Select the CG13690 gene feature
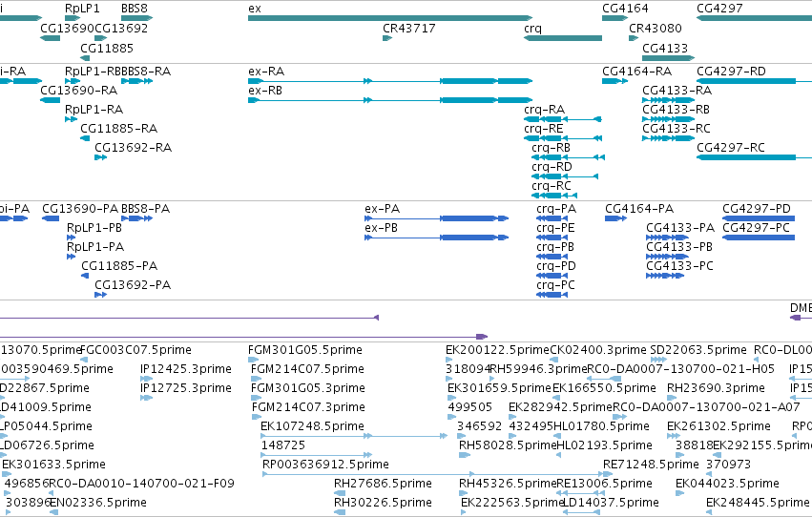Image resolution: width=812 pixels, height=517 pixels. tap(51, 38)
